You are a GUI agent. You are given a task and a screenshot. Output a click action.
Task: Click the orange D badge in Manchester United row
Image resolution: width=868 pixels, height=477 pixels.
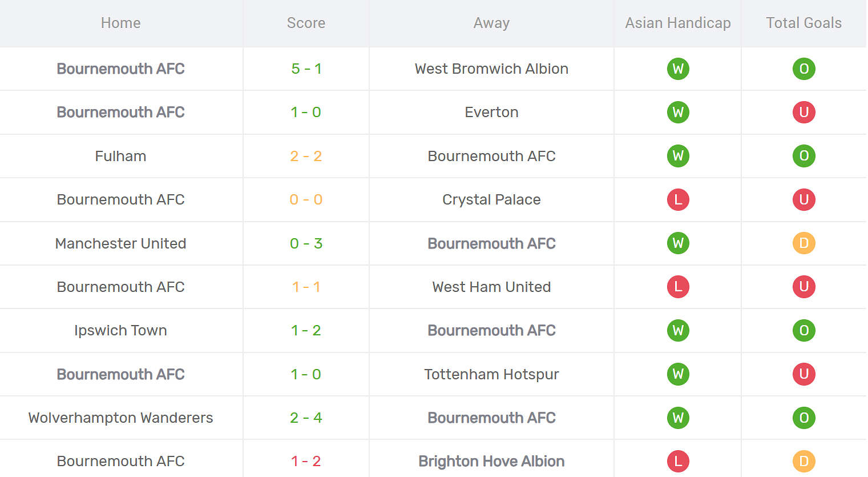(804, 243)
